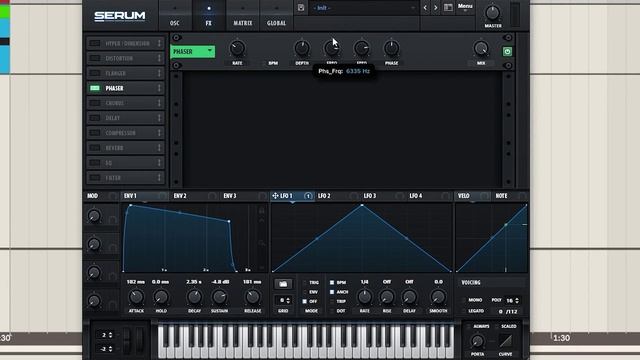Click the portamento curve shape box
This screenshot has height=360, width=640.
tap(506, 340)
